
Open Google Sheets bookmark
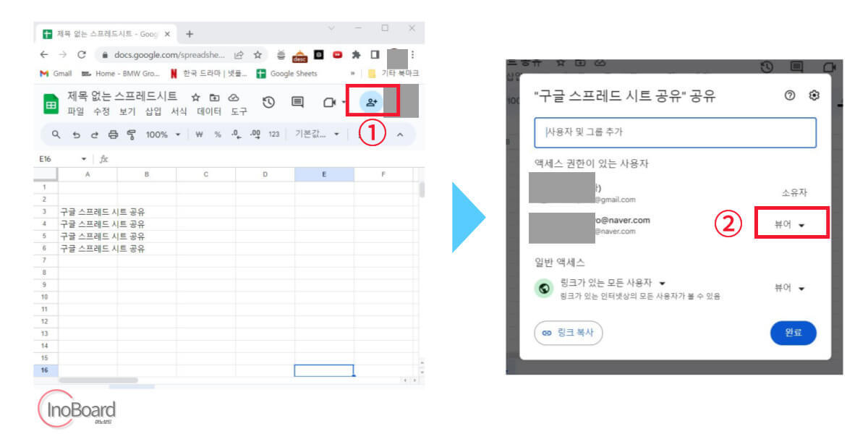[287, 73]
